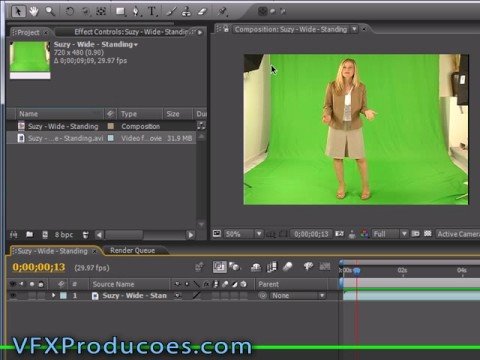Viewport: 480px width, 360px height.
Task: Select the Brush tool
Action: point(171,12)
